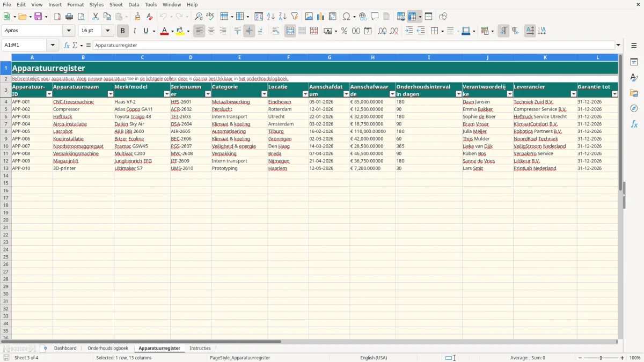The height and width of the screenshot is (362, 644).
Task: Select cell containing Atlas Copco GA11
Action: (x=142, y=109)
